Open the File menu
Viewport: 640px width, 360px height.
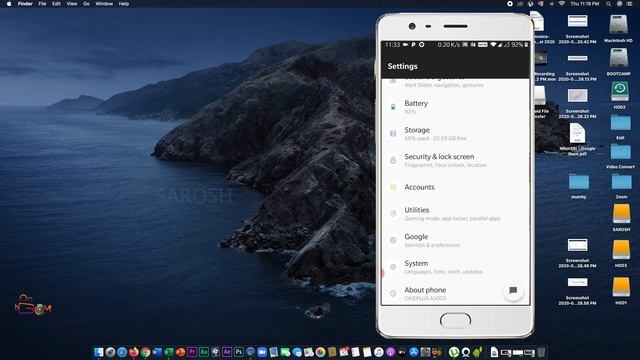point(42,4)
